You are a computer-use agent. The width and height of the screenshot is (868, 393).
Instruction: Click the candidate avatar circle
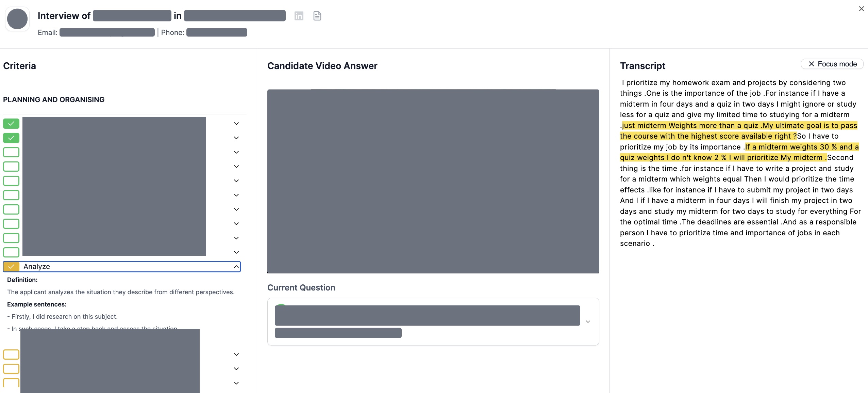tap(17, 19)
